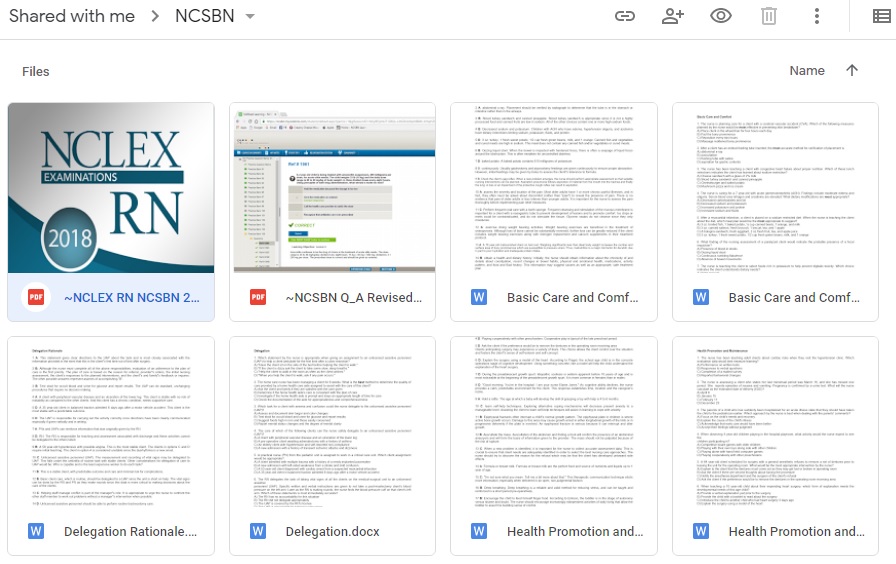Click the ~NCSBN Q_A Revised... file name

point(354,298)
